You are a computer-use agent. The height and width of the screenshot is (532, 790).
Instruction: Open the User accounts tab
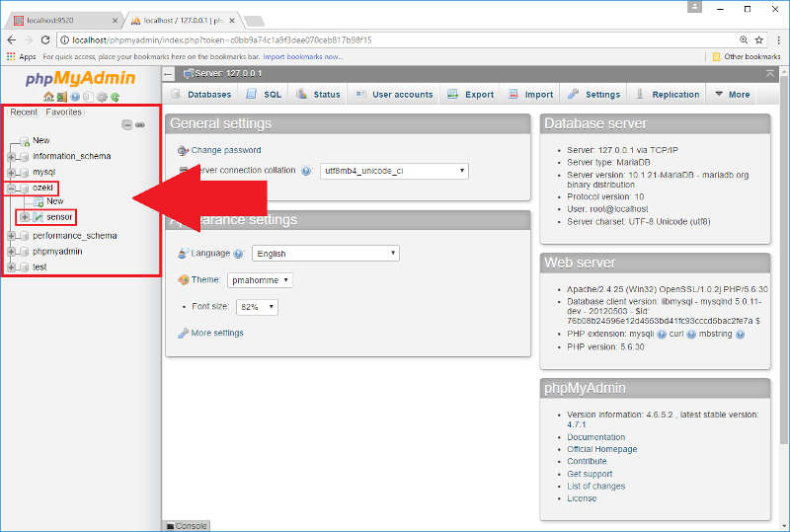[393, 94]
